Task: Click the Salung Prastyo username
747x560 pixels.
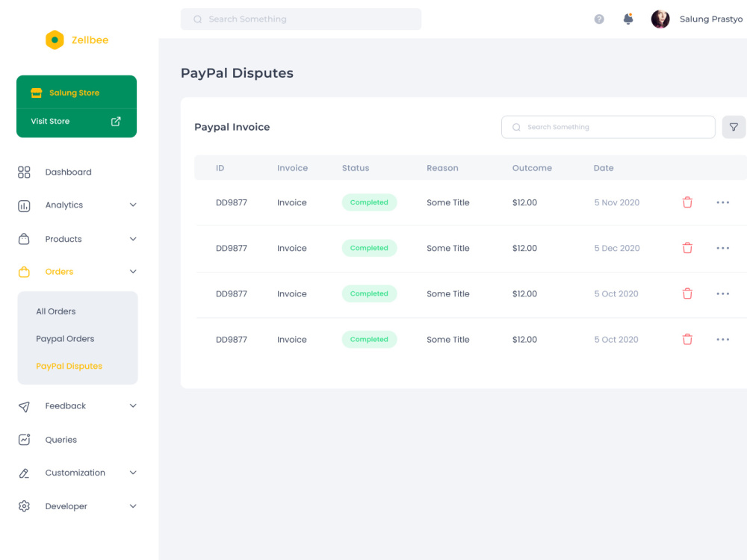Action: coord(711,19)
